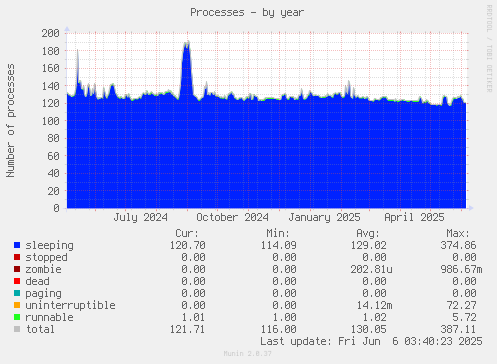Click the 'Min:' column header
Viewport: 497px width, 364px height.
coord(278,233)
